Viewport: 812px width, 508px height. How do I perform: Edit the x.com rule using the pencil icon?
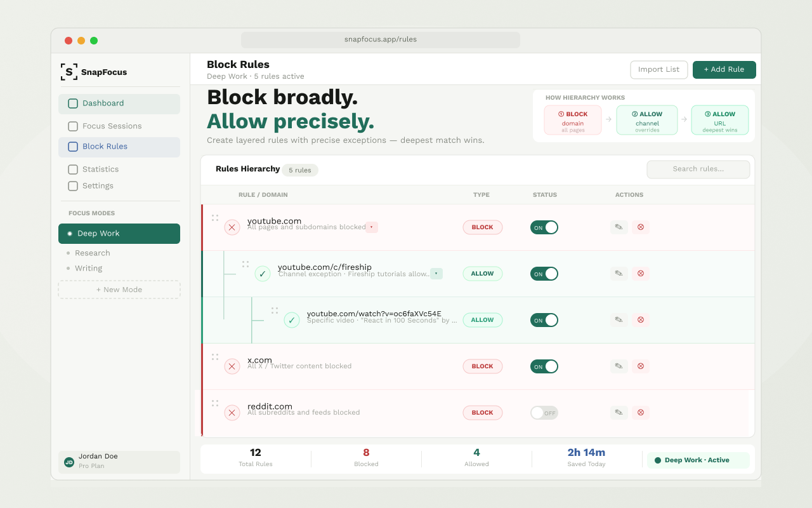(x=619, y=366)
